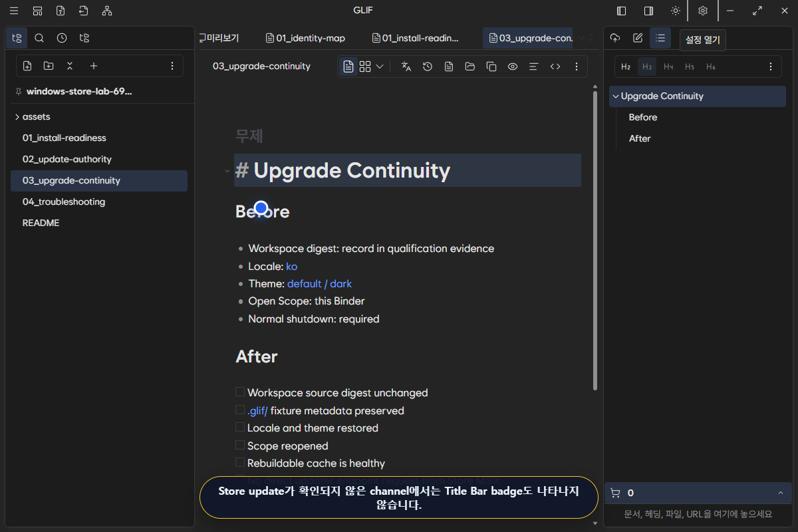Toggle H4 heading level filter
The height and width of the screenshot is (532, 798).
coord(668,66)
